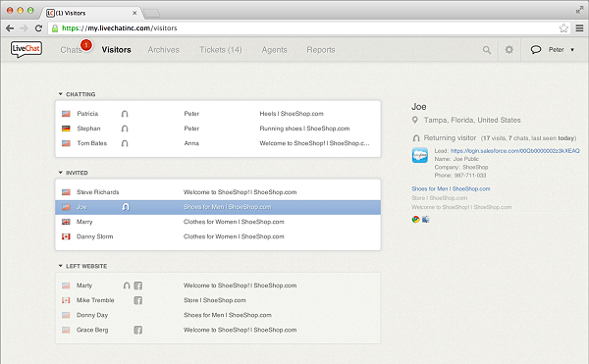589x364 pixels.
Task: Click agent Anna in Tom Bates row
Action: tap(191, 143)
